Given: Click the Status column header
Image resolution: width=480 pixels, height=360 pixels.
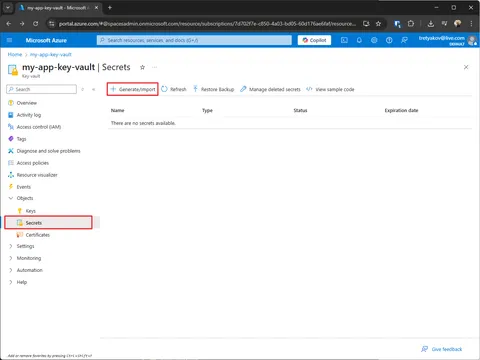Looking at the screenshot, I should point(300,110).
